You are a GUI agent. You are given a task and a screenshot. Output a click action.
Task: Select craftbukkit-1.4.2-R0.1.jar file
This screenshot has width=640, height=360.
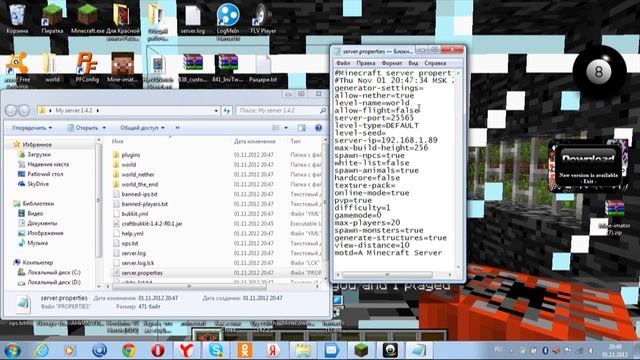point(152,224)
